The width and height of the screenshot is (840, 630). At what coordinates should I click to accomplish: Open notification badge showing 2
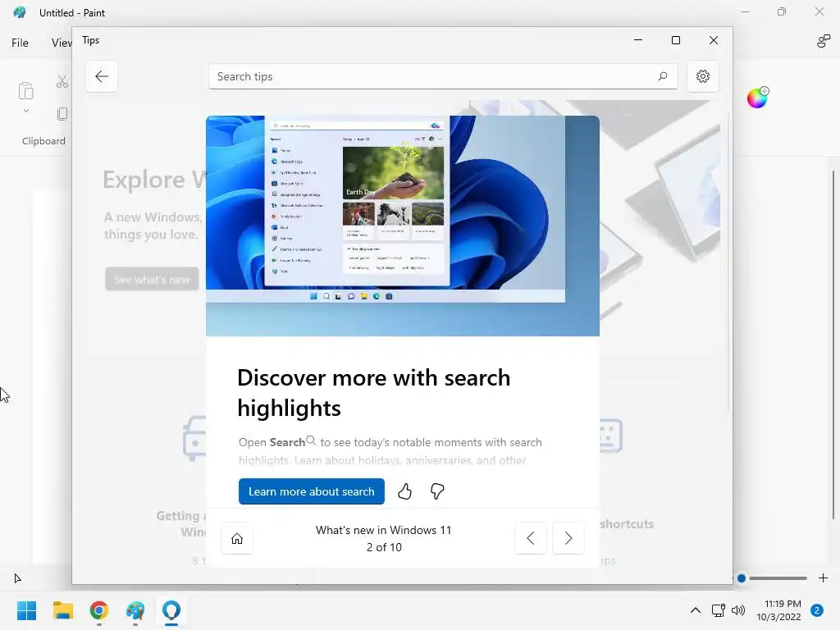pyautogui.click(x=817, y=610)
